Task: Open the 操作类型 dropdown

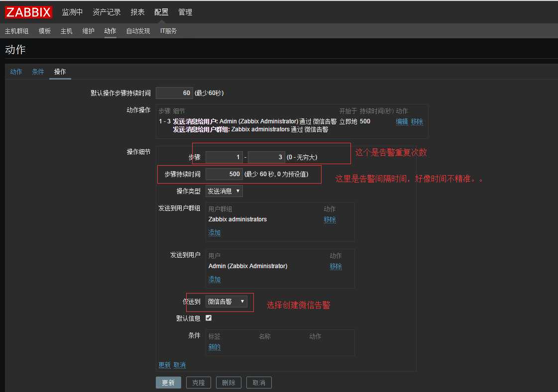Action: (x=224, y=191)
